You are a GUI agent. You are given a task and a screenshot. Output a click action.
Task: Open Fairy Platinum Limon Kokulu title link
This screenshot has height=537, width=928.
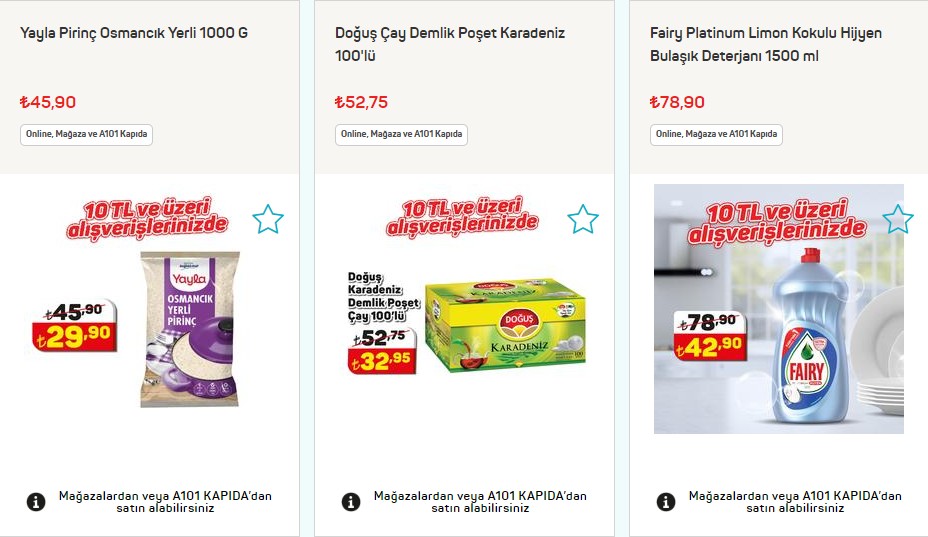tap(766, 44)
